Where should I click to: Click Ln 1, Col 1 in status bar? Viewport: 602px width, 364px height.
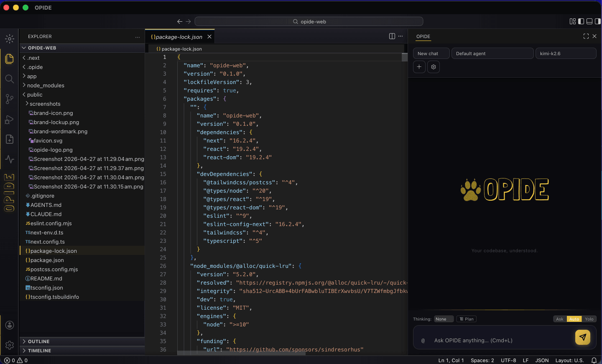point(451,360)
